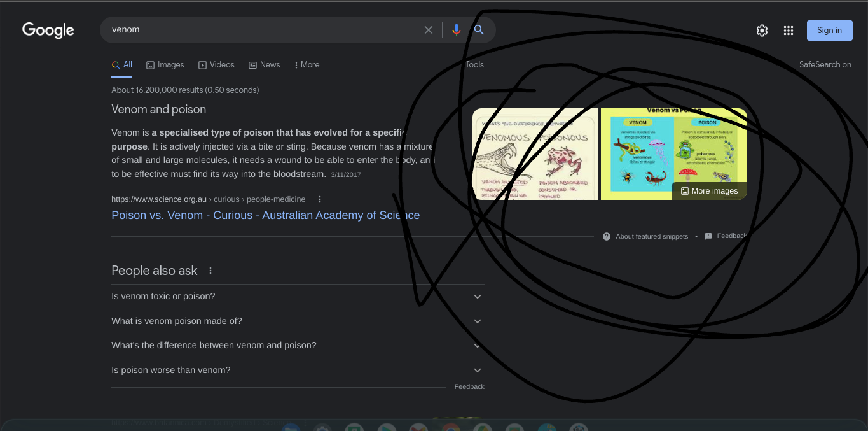Viewport: 868px width, 431px height.
Task: Select the All results tab
Action: (x=122, y=65)
